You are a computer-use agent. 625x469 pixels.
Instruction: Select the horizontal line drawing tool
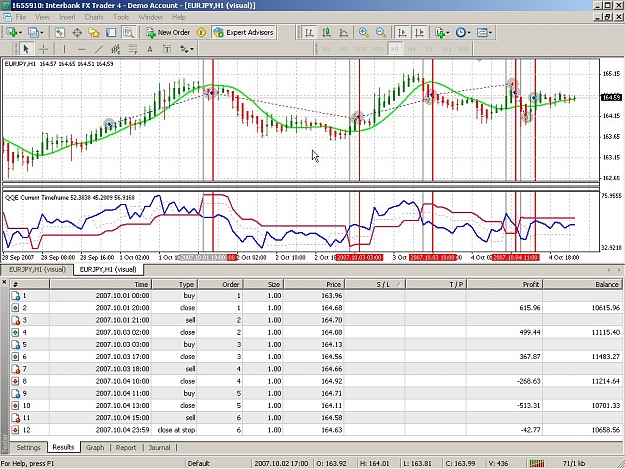pos(81,49)
